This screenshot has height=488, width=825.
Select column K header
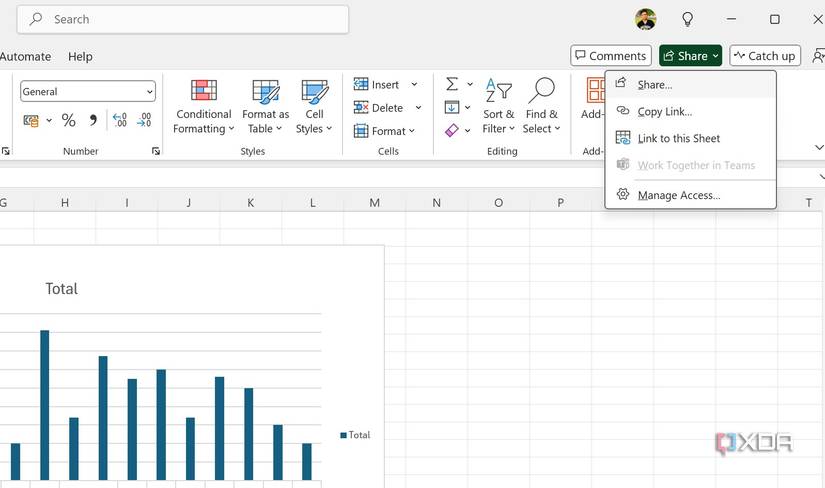[x=250, y=203]
